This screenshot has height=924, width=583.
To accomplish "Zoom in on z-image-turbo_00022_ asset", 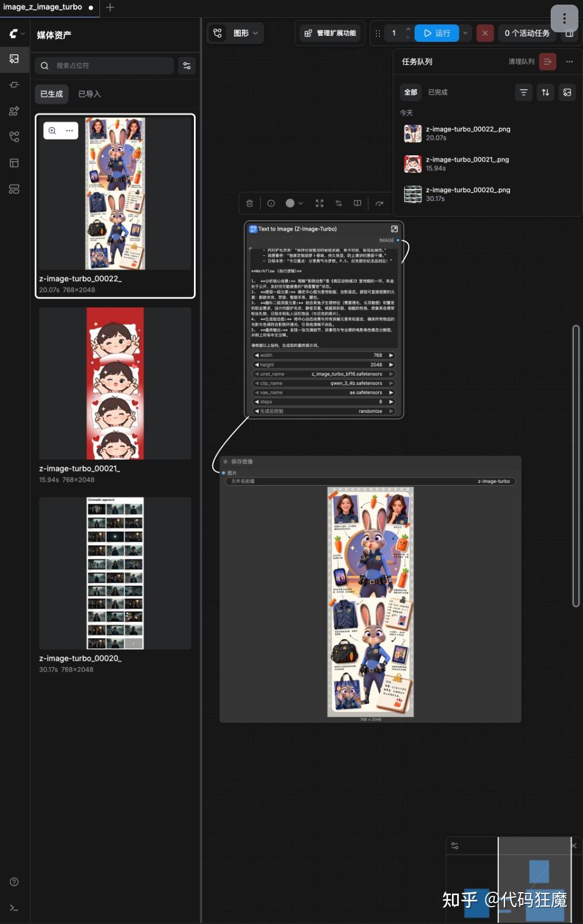I will (53, 131).
